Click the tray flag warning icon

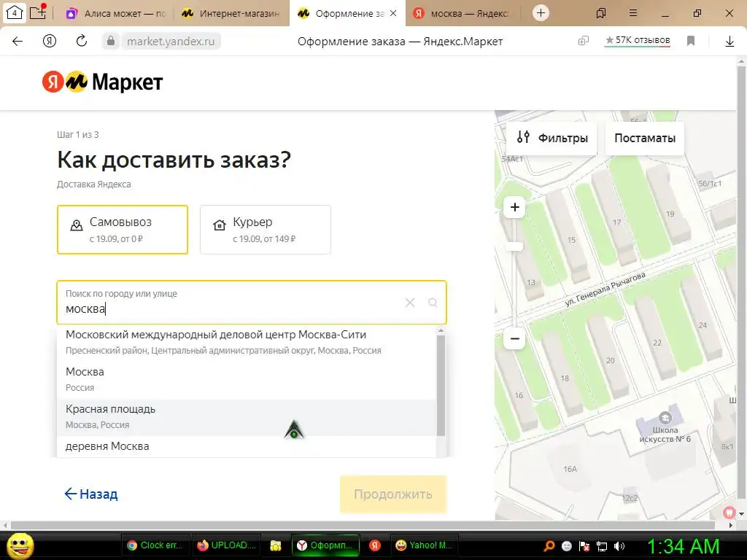584,546
